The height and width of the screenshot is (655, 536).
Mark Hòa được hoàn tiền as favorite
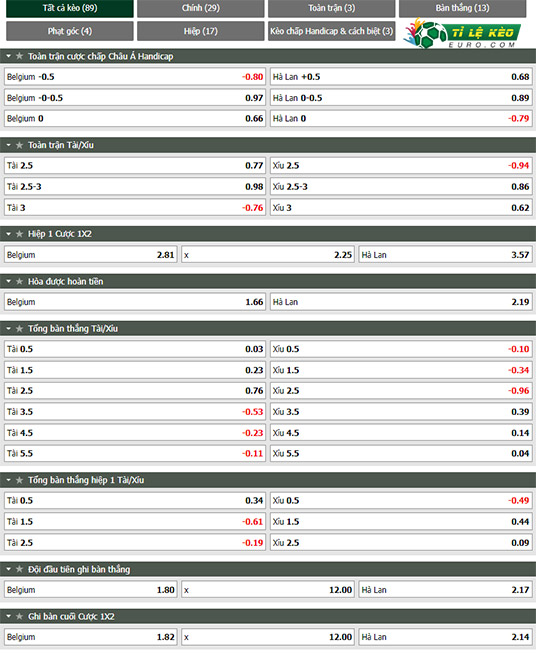point(19,282)
